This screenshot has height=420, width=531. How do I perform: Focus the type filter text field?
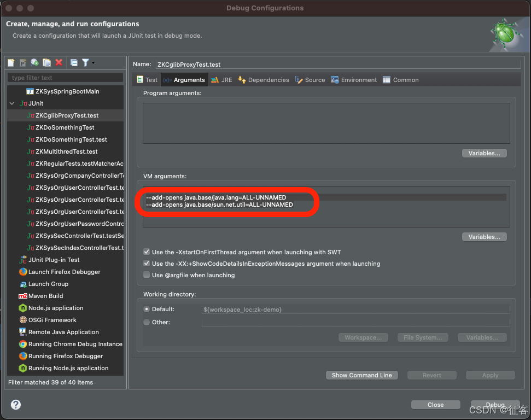(66, 78)
